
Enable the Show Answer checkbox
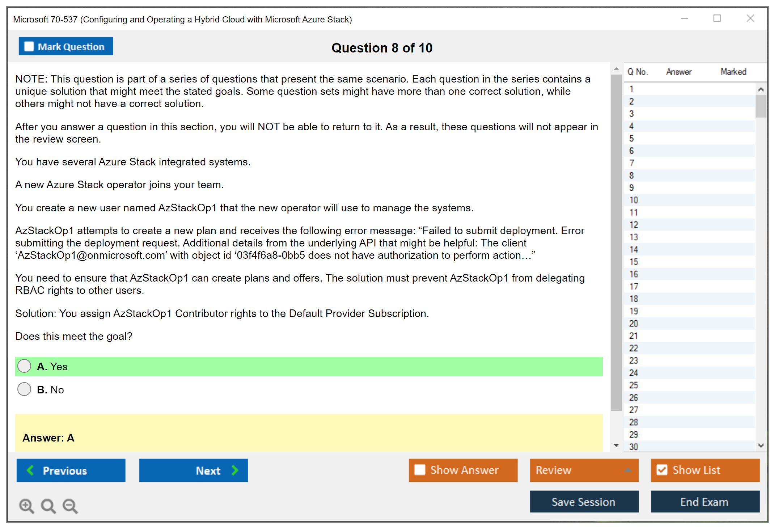coord(420,470)
